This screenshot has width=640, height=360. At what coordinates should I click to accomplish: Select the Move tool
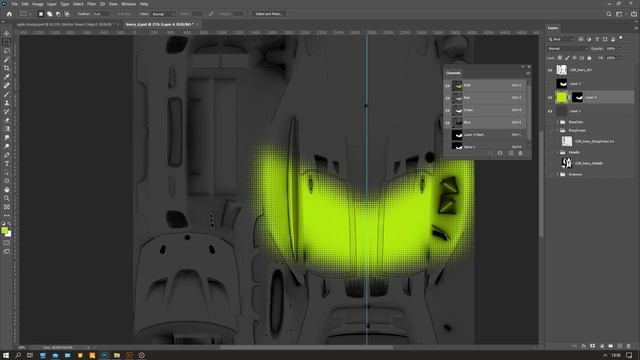[x=7, y=33]
